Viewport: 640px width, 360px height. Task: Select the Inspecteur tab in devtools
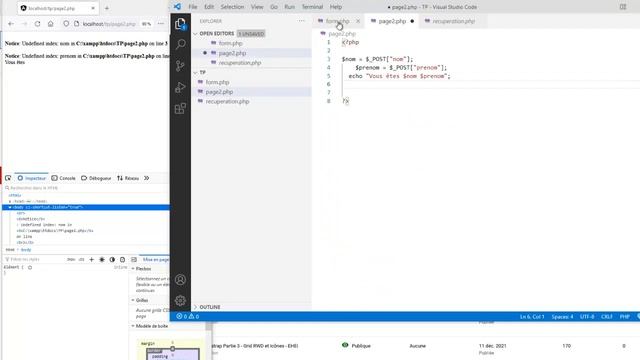[31, 178]
